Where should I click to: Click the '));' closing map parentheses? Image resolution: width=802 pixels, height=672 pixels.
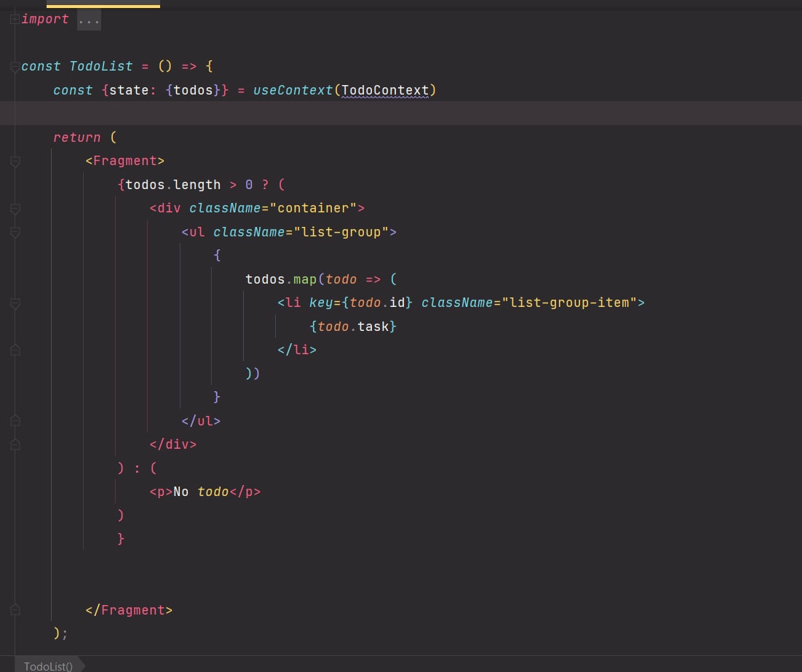pos(253,373)
